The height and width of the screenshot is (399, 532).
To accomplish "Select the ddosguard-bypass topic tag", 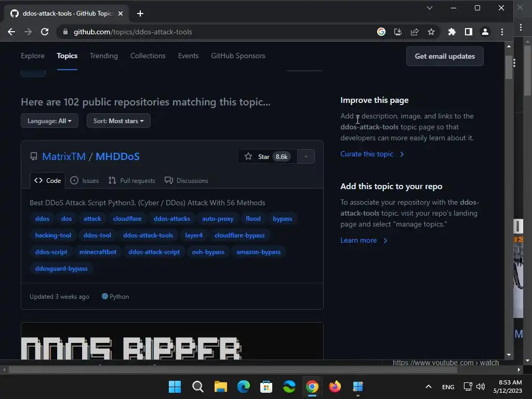I will tap(61, 269).
